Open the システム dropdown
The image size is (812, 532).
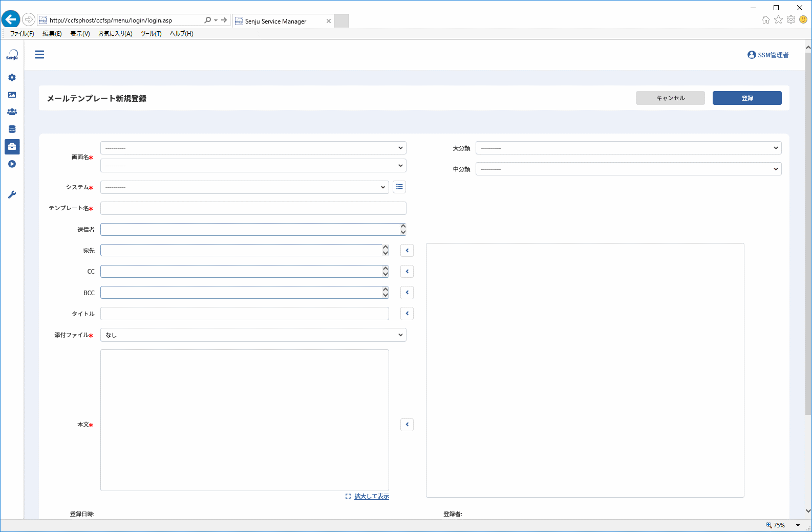click(x=244, y=187)
